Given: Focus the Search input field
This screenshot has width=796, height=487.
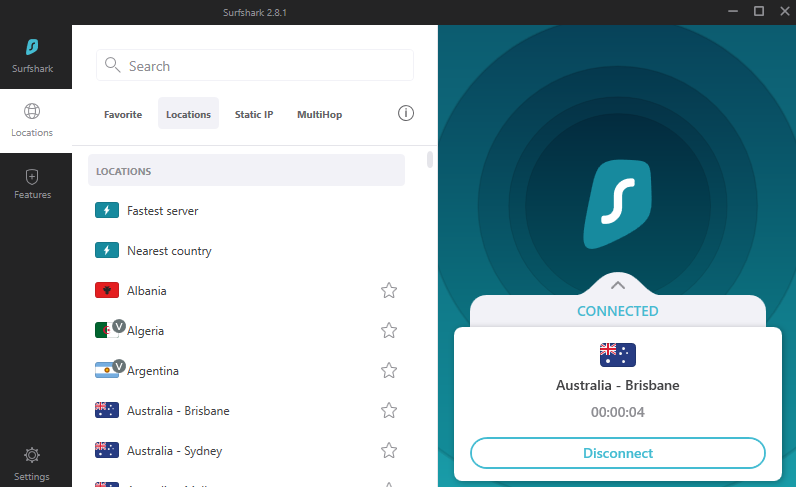Looking at the screenshot, I should pyautogui.click(x=255, y=65).
